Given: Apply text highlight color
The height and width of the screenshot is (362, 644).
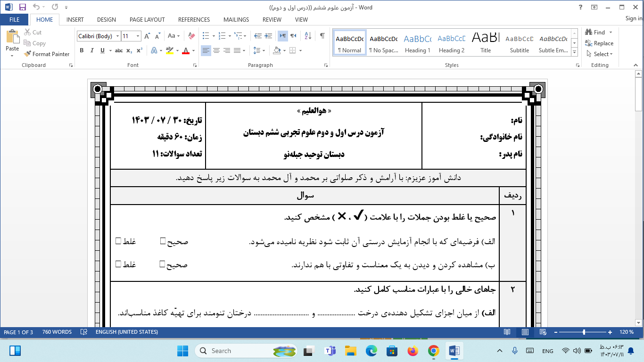Looking at the screenshot, I should [x=169, y=50].
